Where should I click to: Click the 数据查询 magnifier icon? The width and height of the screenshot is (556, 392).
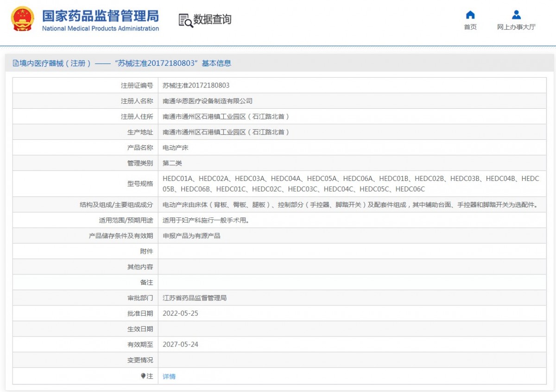click(x=185, y=20)
